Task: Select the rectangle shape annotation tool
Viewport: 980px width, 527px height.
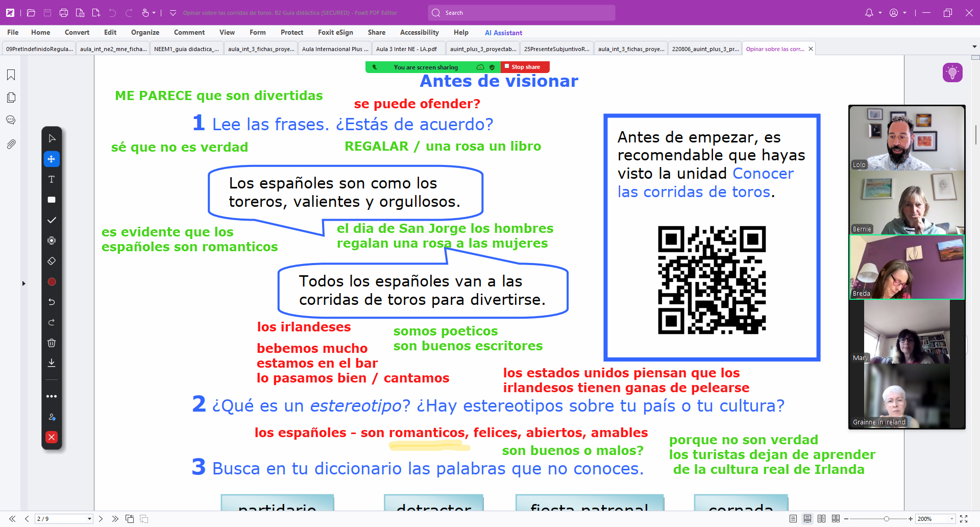Action: (x=52, y=200)
